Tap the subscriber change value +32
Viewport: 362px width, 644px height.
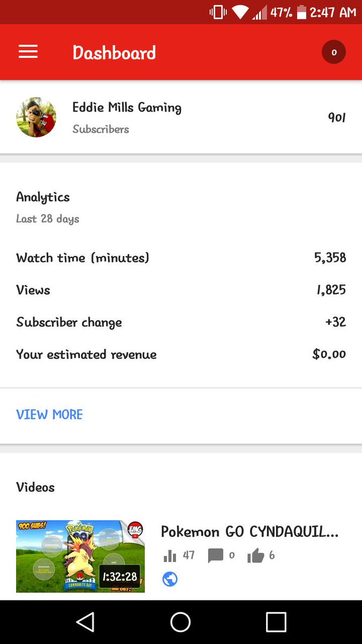336,322
